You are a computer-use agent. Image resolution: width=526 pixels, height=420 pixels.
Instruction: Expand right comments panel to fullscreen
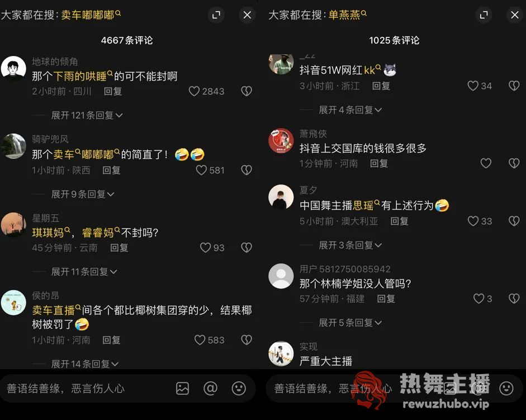coord(484,15)
